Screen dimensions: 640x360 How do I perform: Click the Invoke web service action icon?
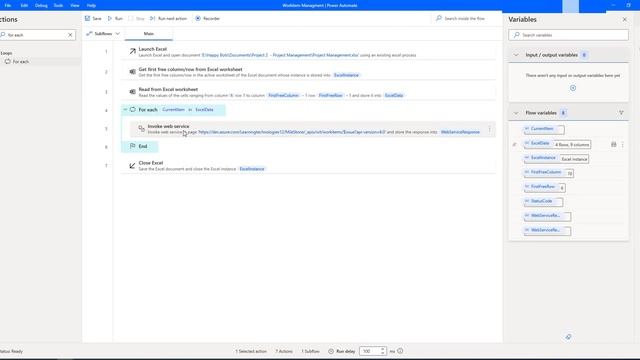coord(141,128)
